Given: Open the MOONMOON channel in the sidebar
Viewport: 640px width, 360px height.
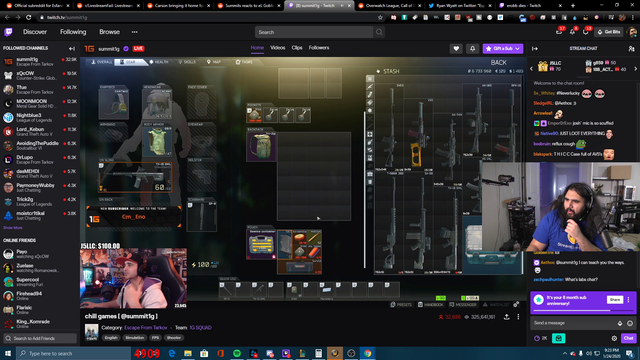Looking at the screenshot, I should 40,104.
